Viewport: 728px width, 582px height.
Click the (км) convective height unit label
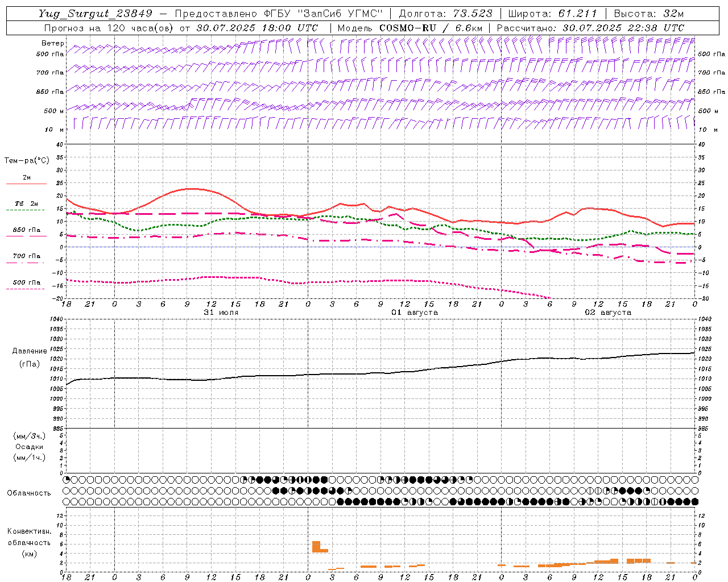click(29, 554)
